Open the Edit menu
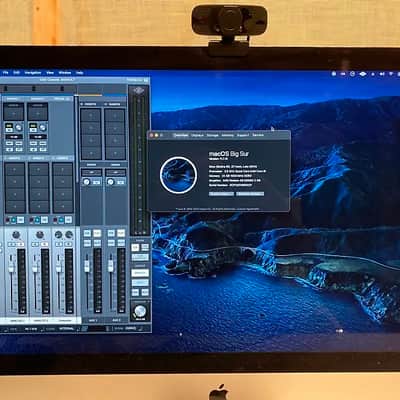400x400 pixels. [x=16, y=72]
